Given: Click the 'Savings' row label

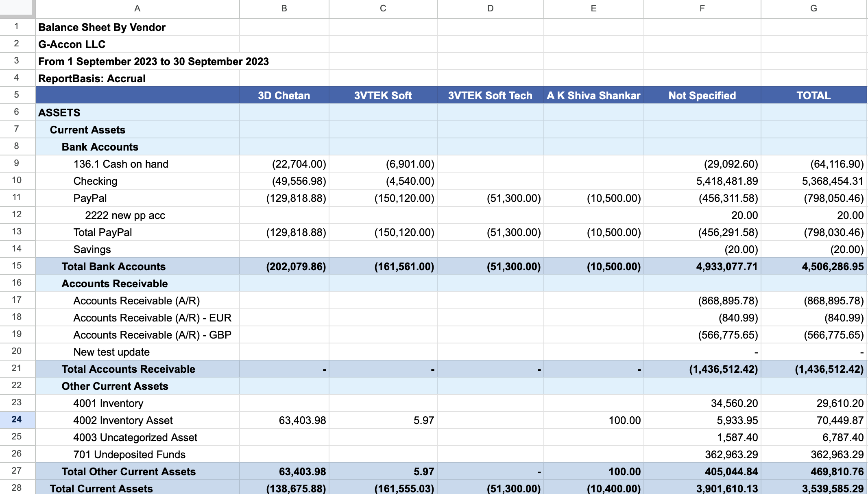Looking at the screenshot, I should point(92,249).
